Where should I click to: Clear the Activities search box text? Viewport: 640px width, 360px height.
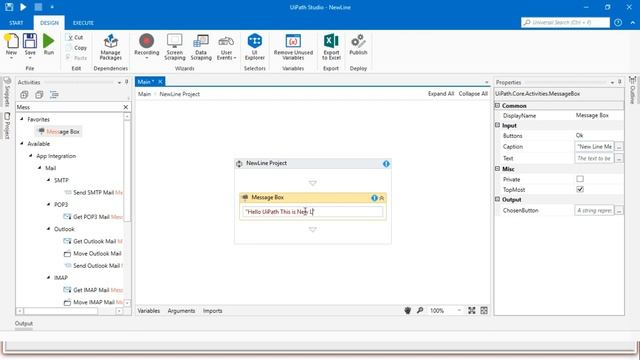[126, 107]
